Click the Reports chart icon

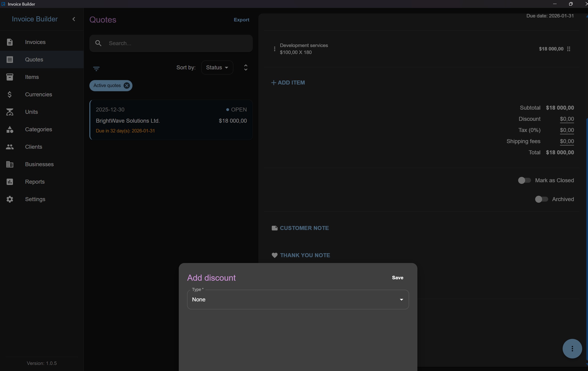10,182
